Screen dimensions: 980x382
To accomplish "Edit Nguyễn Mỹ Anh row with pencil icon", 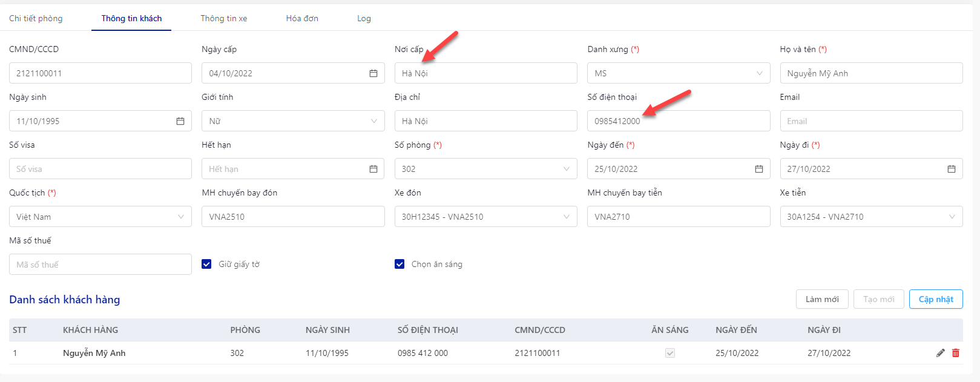I will (x=941, y=353).
